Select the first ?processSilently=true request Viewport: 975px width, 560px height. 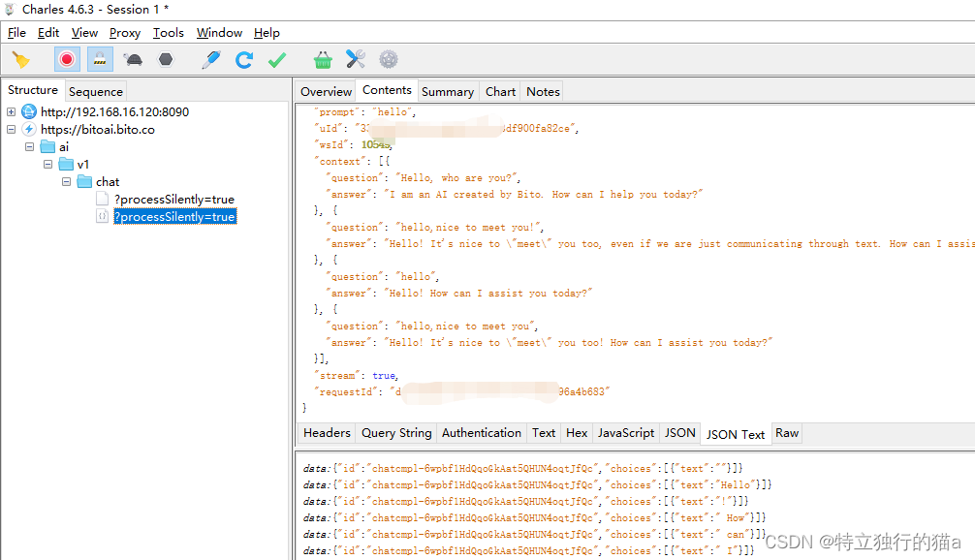[x=174, y=199]
